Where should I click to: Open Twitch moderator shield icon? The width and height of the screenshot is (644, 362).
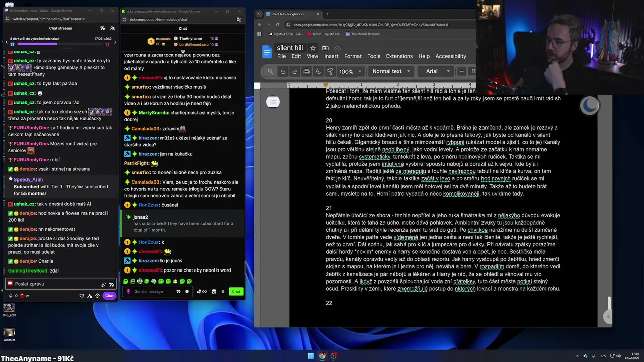(82, 296)
